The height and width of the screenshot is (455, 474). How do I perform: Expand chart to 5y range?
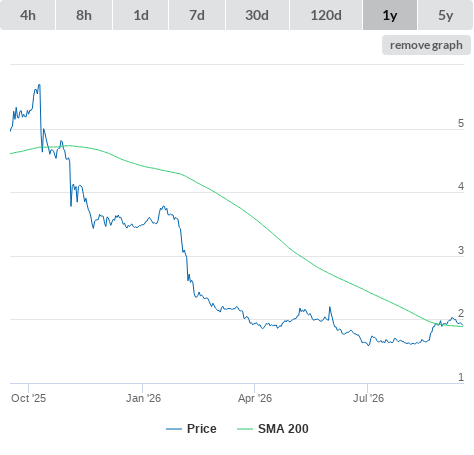point(445,15)
